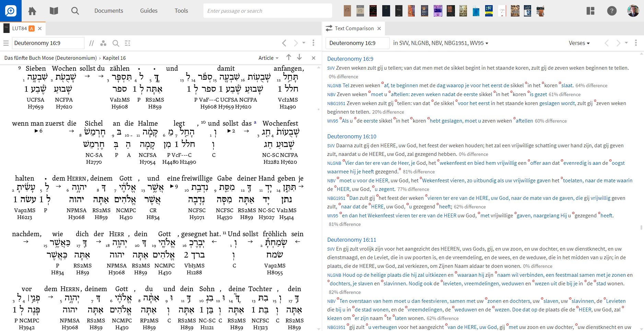
Task: Open the Library book icon
Action: tap(54, 11)
